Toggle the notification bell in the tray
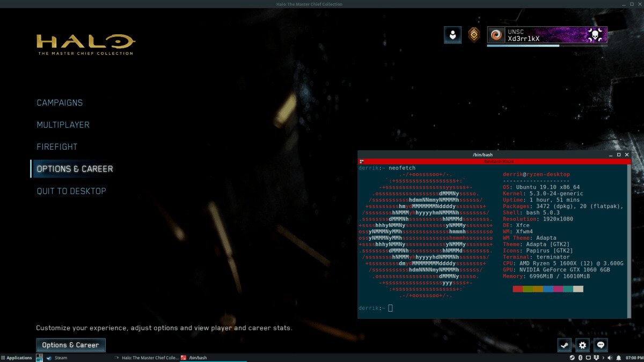Viewport: 644px width, 362px height. [x=619, y=357]
